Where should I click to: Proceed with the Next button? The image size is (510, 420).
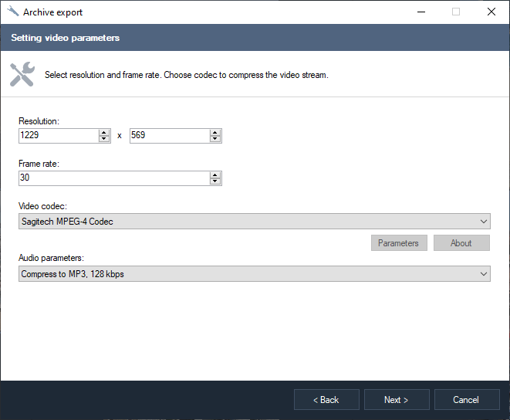[x=396, y=400]
